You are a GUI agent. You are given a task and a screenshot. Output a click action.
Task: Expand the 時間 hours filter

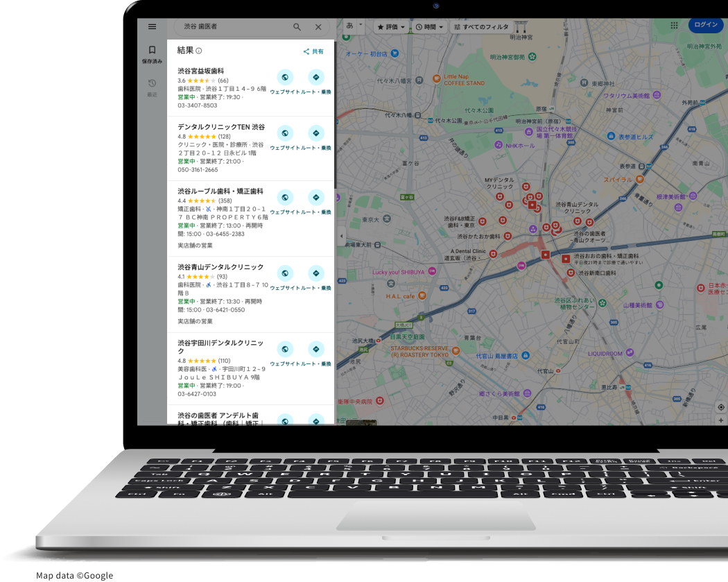tap(429, 27)
